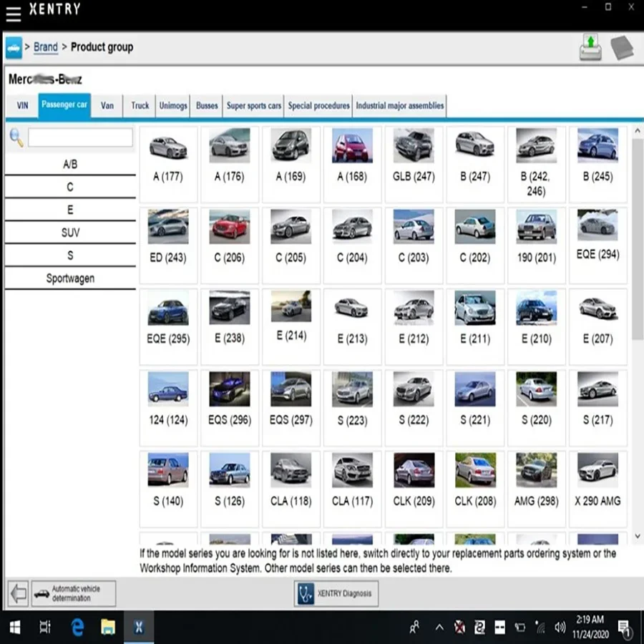Open the Brand breadcrumb link
This screenshot has width=644, height=644.
click(46, 47)
